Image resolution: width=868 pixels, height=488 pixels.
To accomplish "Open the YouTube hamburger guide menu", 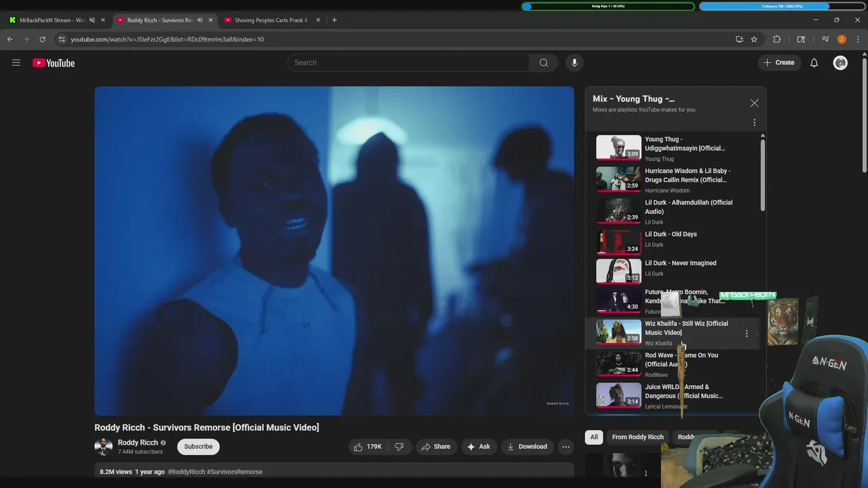I will [x=16, y=63].
